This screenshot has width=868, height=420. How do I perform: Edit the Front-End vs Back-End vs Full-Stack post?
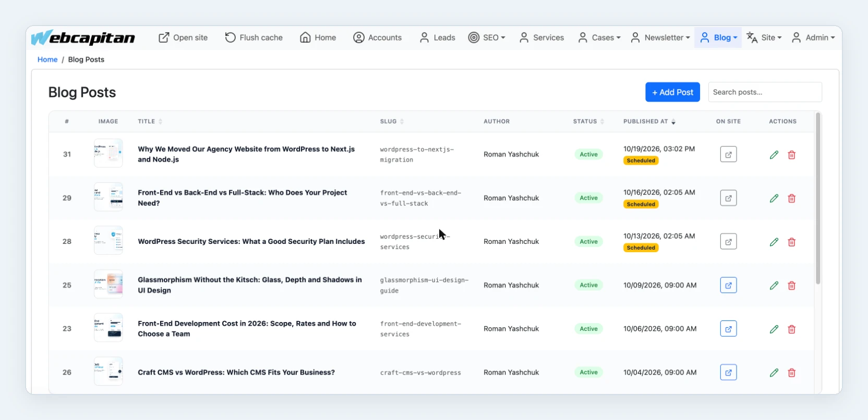click(774, 199)
